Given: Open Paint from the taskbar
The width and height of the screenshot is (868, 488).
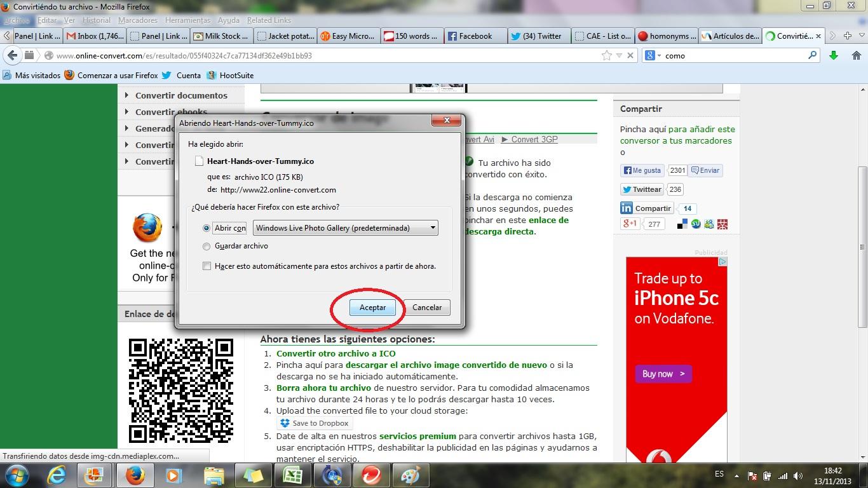Looking at the screenshot, I should coord(410,475).
